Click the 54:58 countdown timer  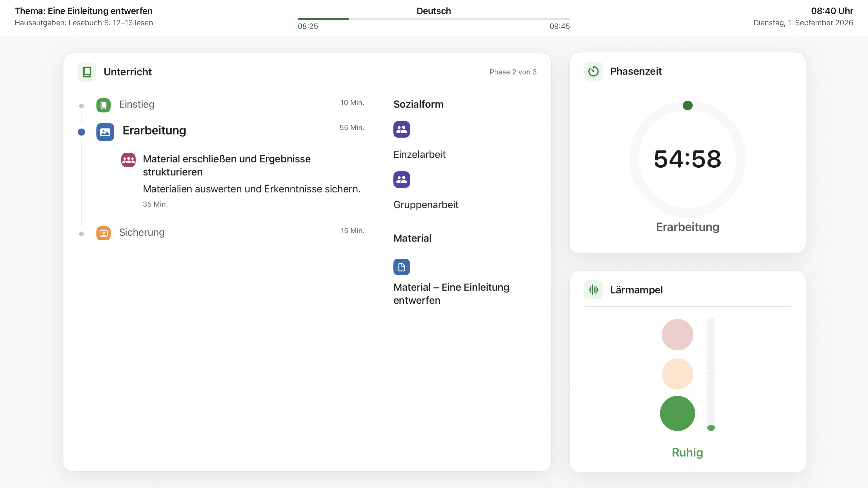point(687,159)
